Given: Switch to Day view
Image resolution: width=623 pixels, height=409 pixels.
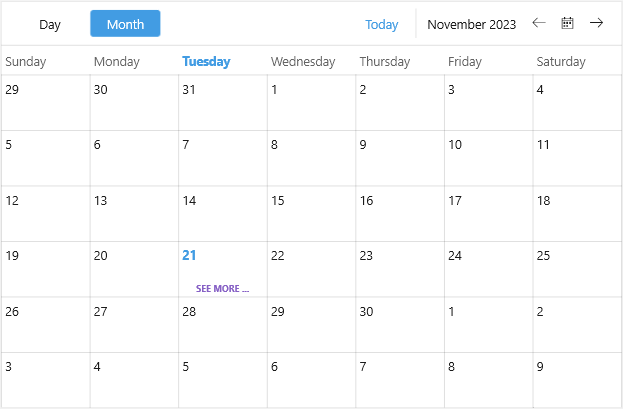Looking at the screenshot, I should [x=50, y=24].
